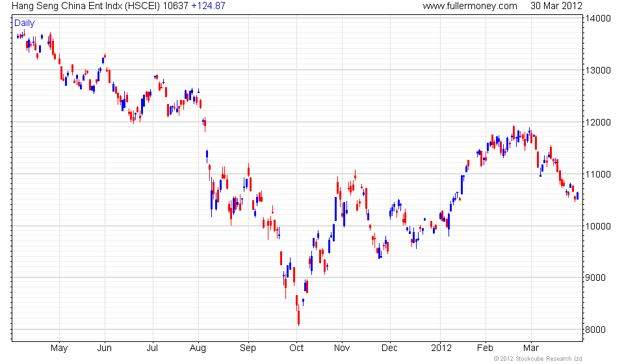Click the 'May' month label
The height and width of the screenshot is (364, 637).
pos(59,348)
